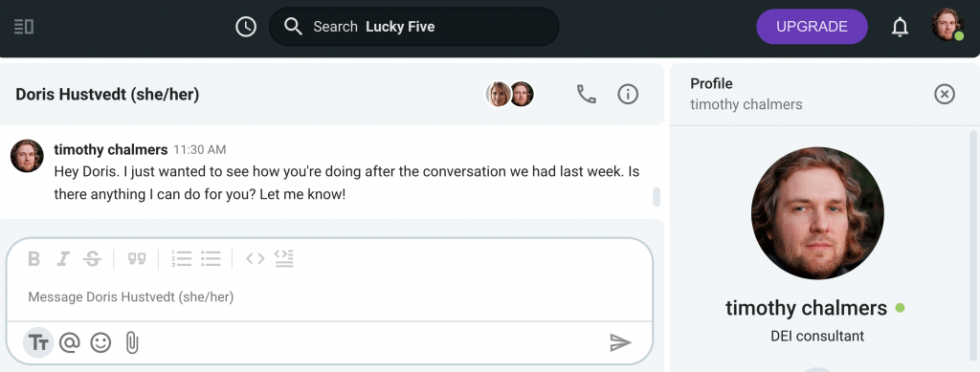Insert a block quote
This screenshot has height=372, width=980.
pos(136,259)
